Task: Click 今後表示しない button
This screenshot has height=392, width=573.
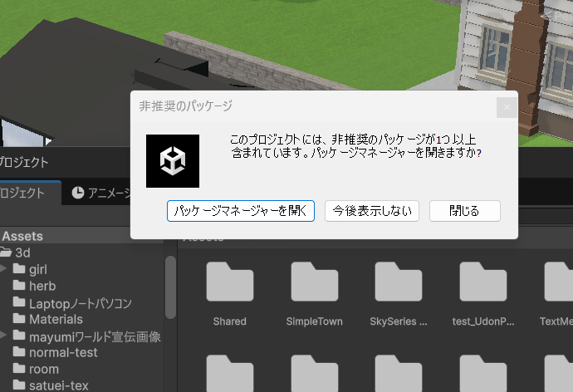Action: tap(372, 211)
